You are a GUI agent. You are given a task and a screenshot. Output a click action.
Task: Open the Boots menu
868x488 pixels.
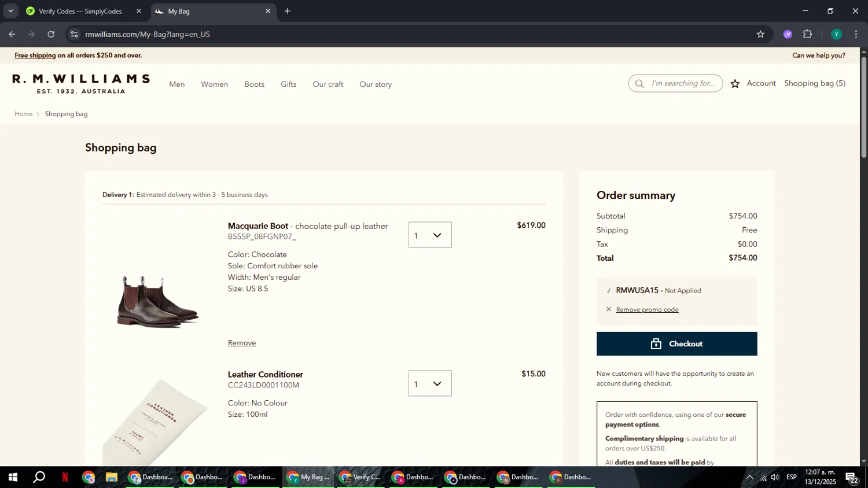click(255, 84)
